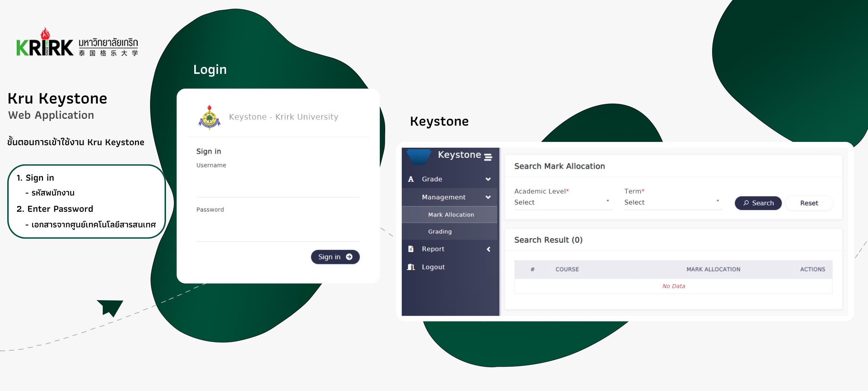Click the Sign in button

pos(335,257)
